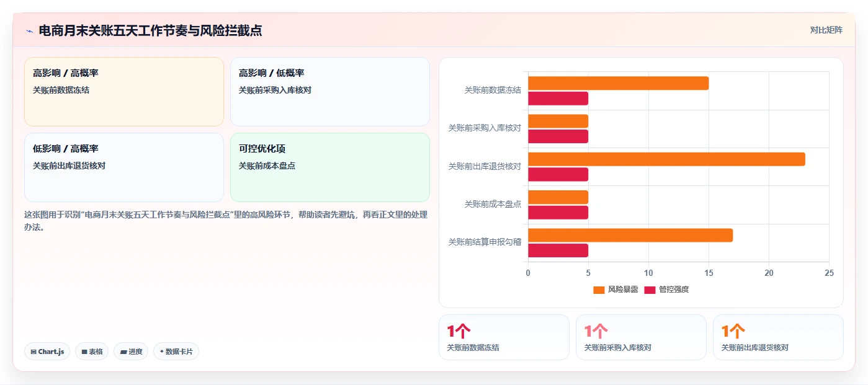Click the header icon beside the main title
The height and width of the screenshot is (385, 868).
[x=29, y=31]
